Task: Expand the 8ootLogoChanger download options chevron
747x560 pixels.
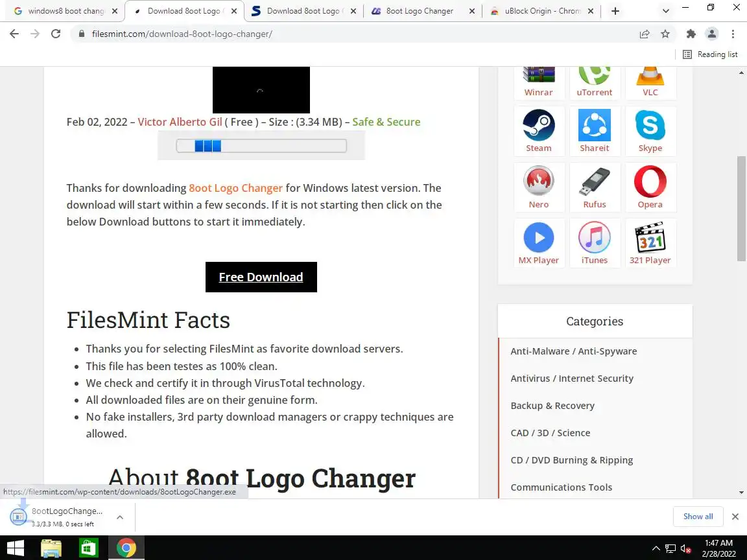Action: tap(120, 517)
